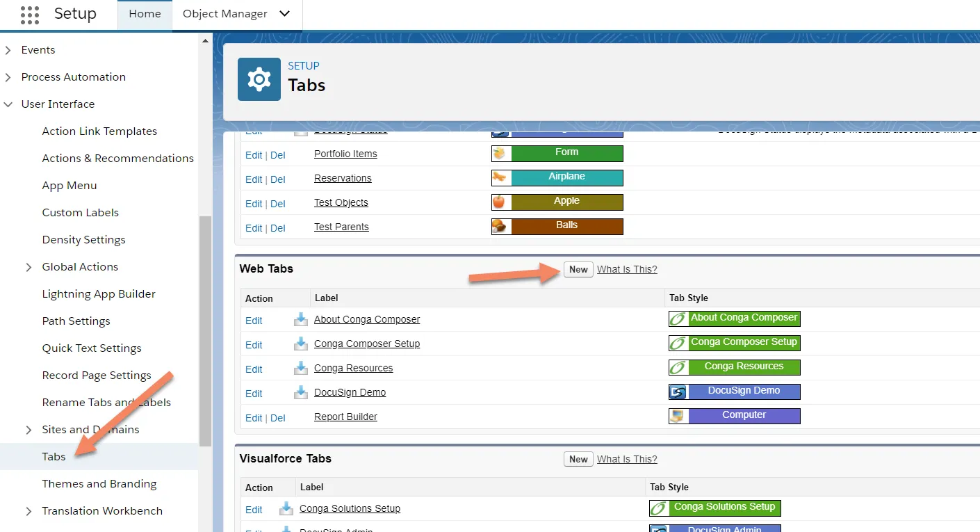Open Quick Text Settings

92,348
